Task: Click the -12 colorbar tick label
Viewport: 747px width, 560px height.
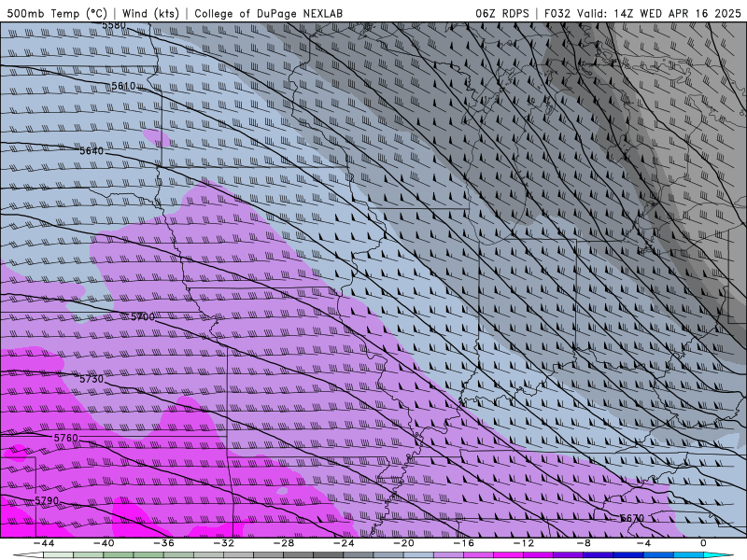Action: [524, 543]
